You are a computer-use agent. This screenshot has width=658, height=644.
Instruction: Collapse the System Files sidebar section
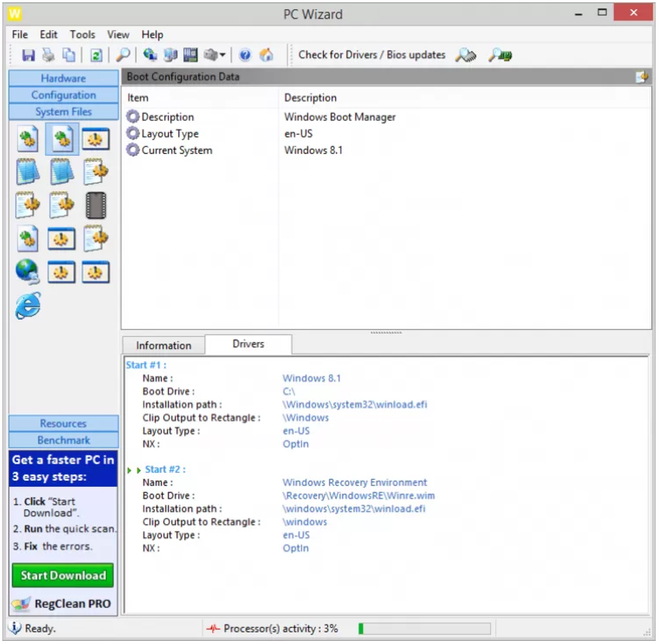[x=62, y=111]
